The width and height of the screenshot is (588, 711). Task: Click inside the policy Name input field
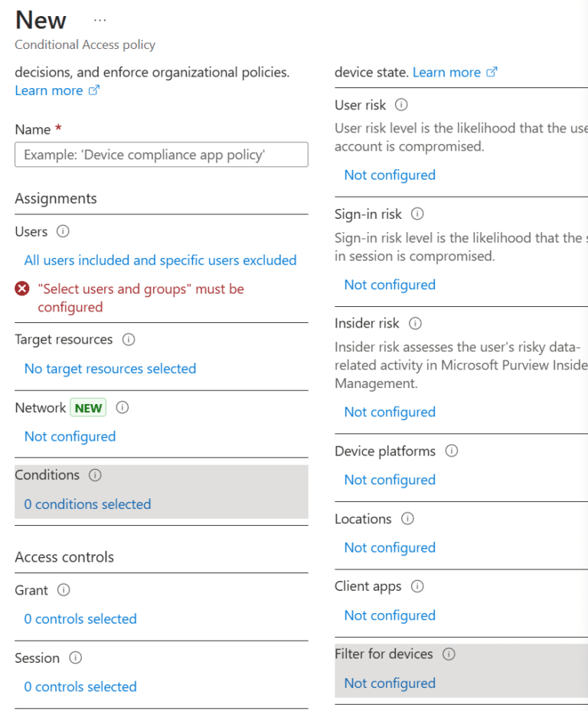[x=161, y=154]
